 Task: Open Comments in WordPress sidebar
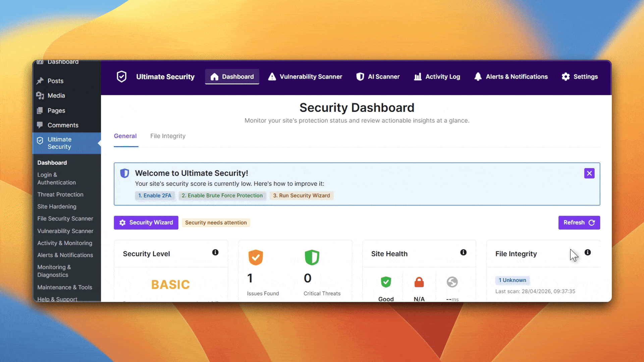click(x=63, y=125)
